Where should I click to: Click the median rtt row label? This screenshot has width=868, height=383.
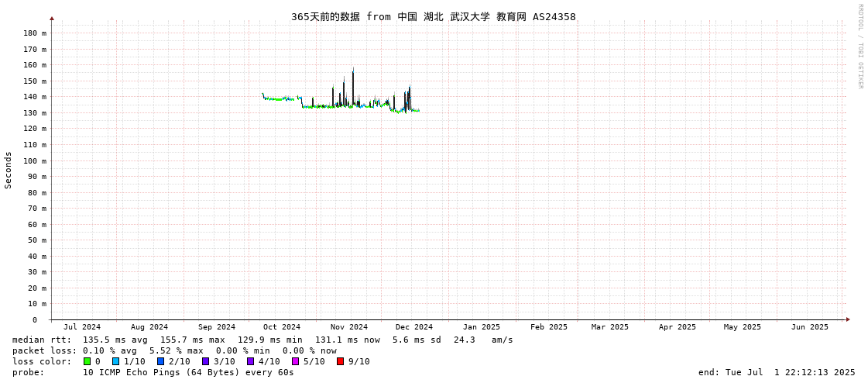click(x=42, y=340)
